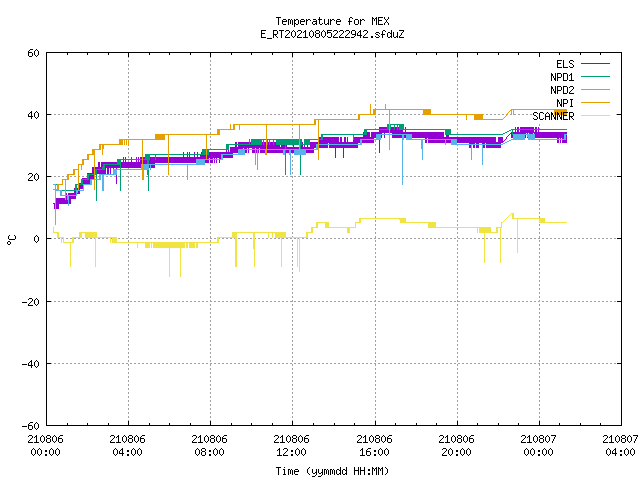Click the blue NPD2 legend line sample
640x480 pixels.
(596, 90)
